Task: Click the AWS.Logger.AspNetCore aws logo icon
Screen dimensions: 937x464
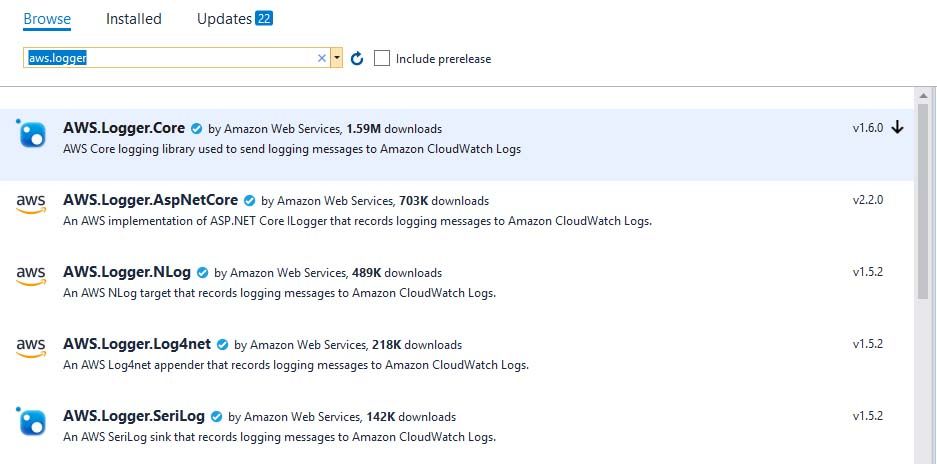Action: click(31, 204)
